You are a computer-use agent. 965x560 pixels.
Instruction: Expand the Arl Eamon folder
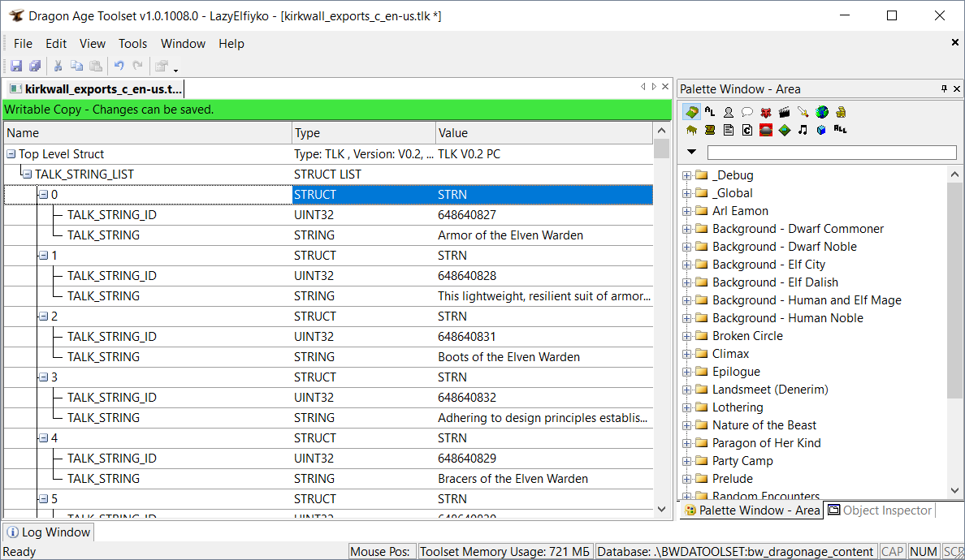click(x=687, y=211)
